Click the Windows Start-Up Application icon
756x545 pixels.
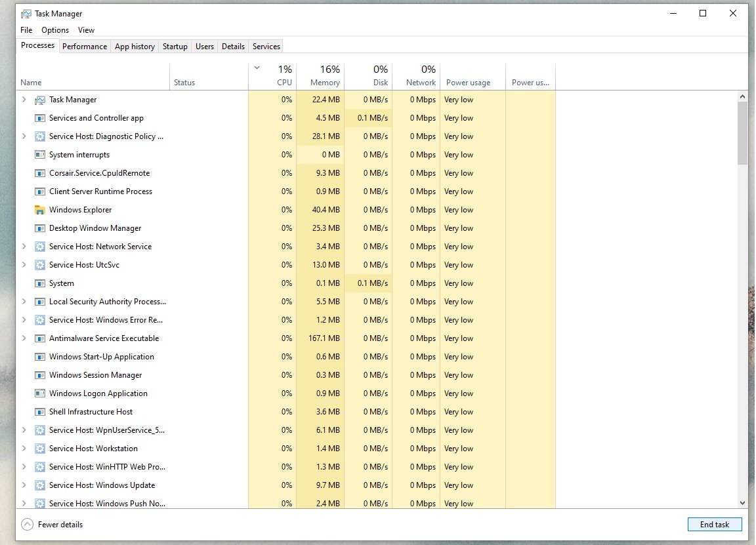click(40, 357)
